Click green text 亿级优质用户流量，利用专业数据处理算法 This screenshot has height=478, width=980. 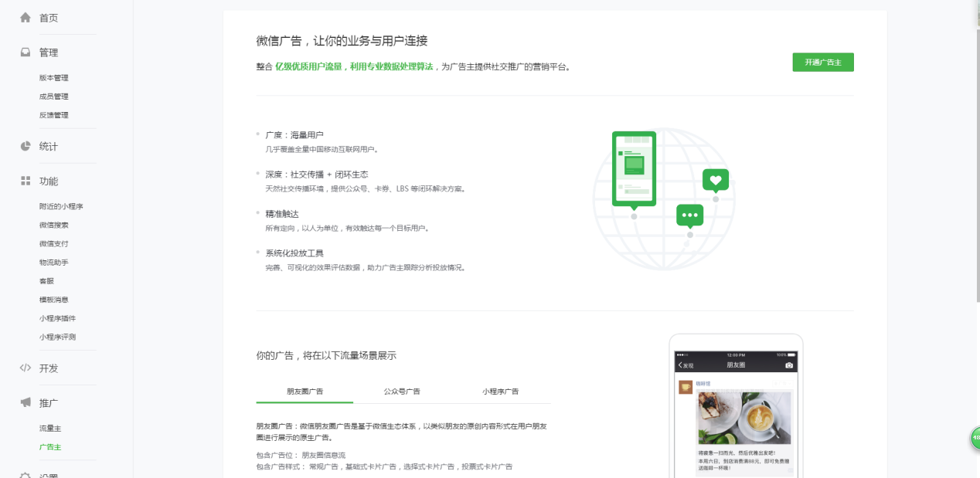(354, 67)
